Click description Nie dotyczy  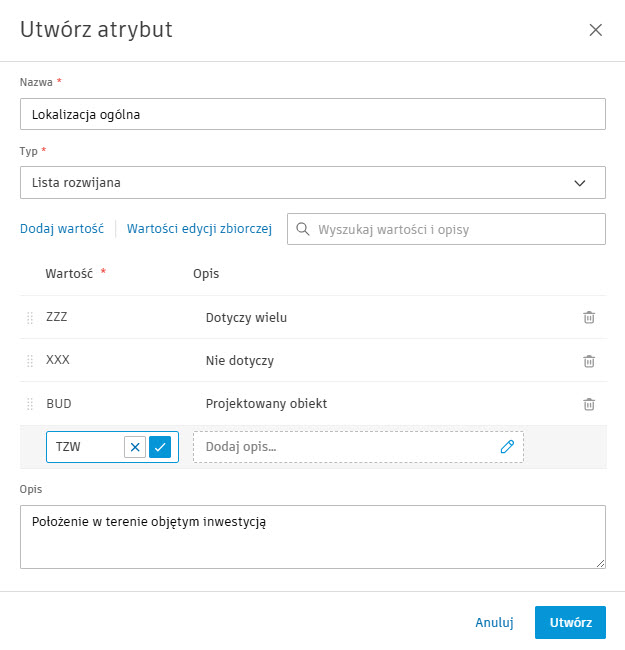[x=240, y=361]
